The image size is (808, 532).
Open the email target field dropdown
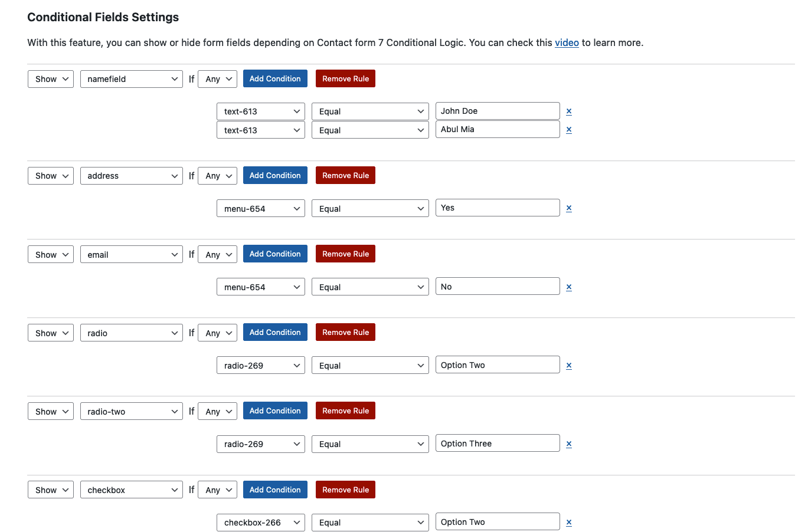132,255
